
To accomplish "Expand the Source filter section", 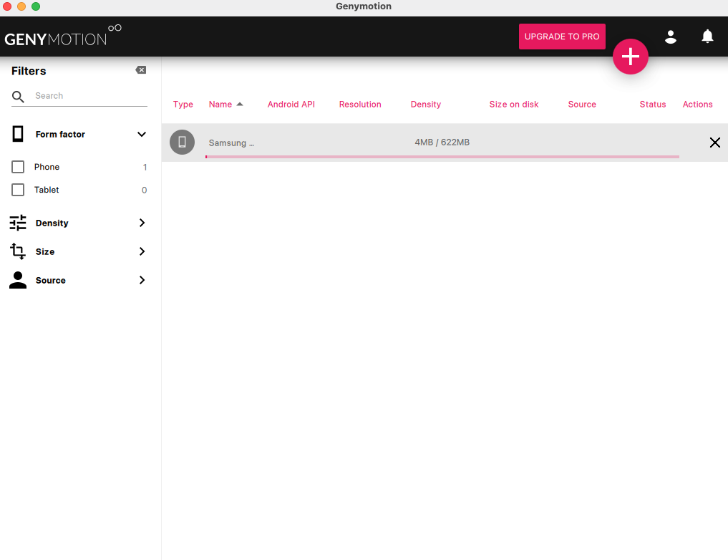I will (142, 280).
